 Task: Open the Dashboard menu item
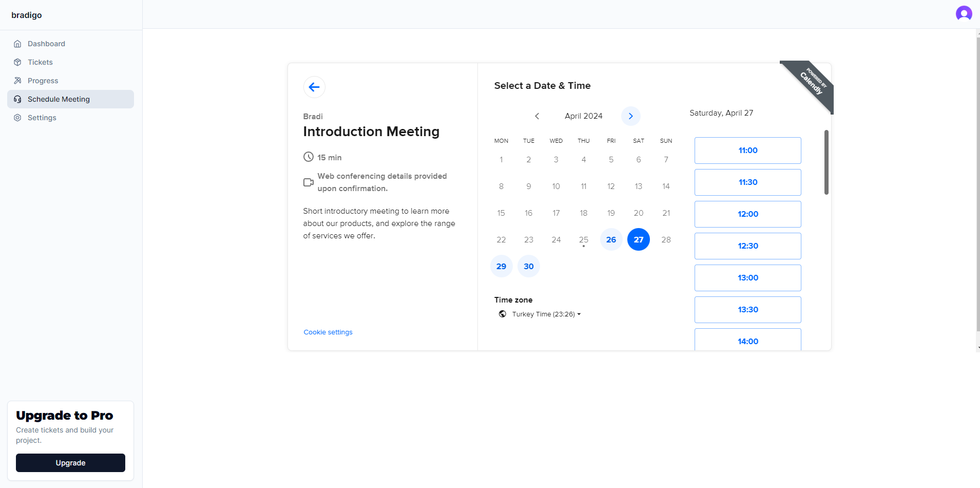click(x=70, y=44)
